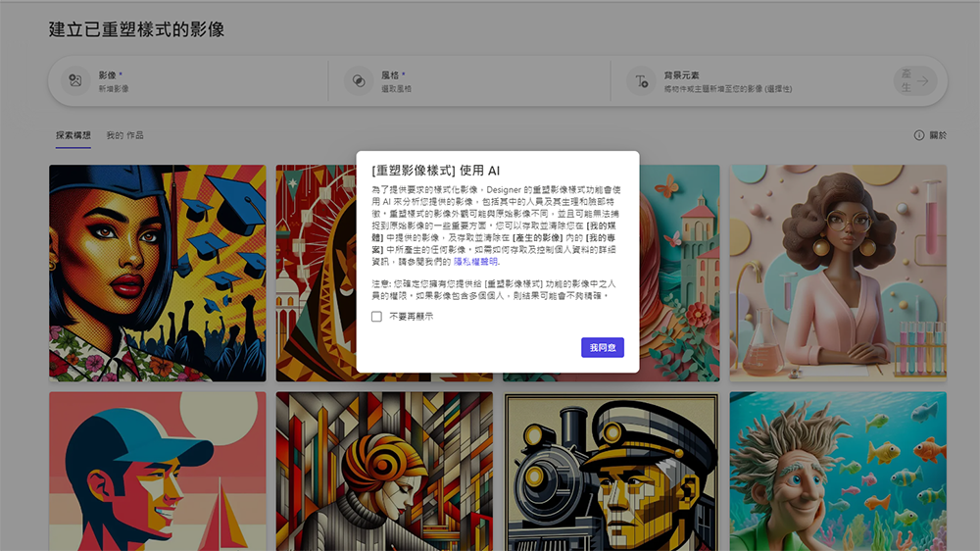Screen dimensions: 980x551
Task: Open clay old man underwater thumbnail
Action: pyautogui.click(x=838, y=472)
